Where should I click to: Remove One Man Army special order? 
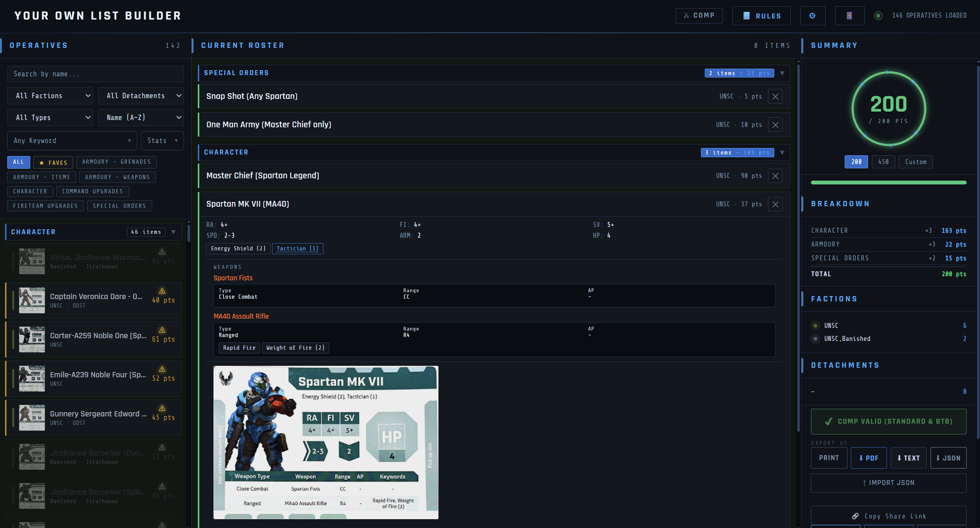pyautogui.click(x=775, y=125)
